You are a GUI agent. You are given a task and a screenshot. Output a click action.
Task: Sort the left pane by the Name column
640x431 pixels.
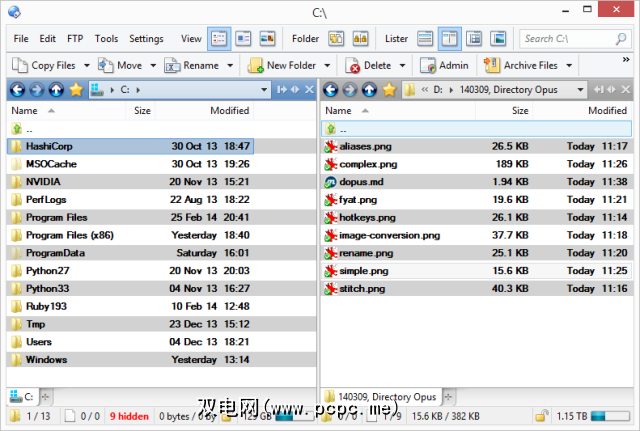click(x=66, y=111)
